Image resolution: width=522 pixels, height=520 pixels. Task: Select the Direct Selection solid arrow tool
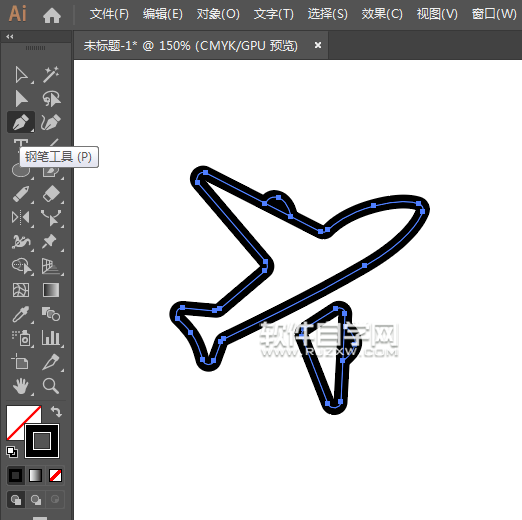click(x=21, y=99)
